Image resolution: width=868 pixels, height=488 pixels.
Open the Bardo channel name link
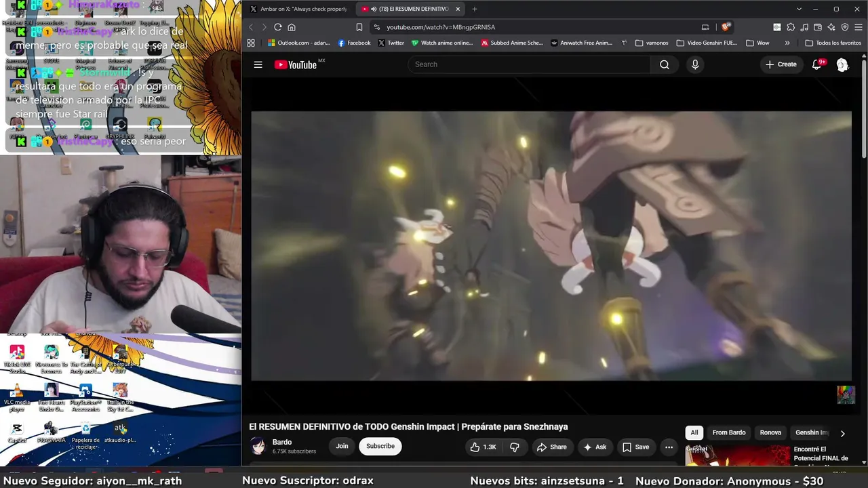282,442
